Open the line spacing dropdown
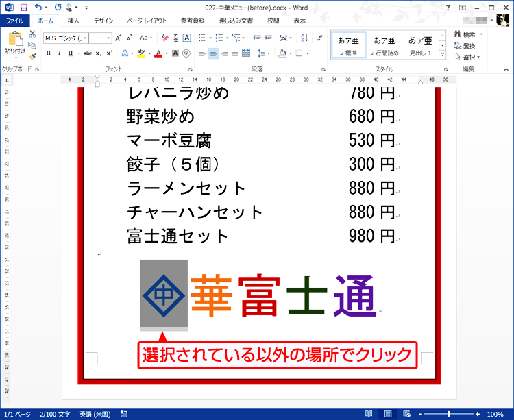514x420 pixels. [x=264, y=53]
